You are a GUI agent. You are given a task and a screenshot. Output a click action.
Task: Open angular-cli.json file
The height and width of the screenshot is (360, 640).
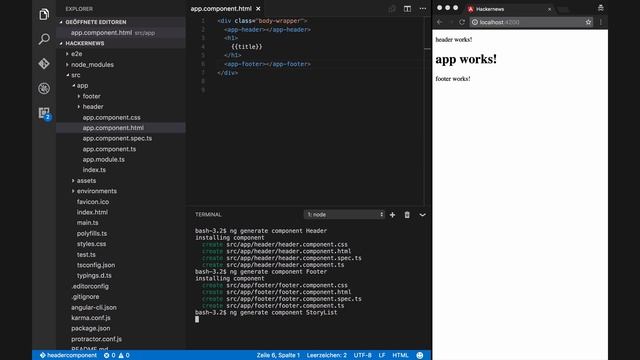pos(93,307)
